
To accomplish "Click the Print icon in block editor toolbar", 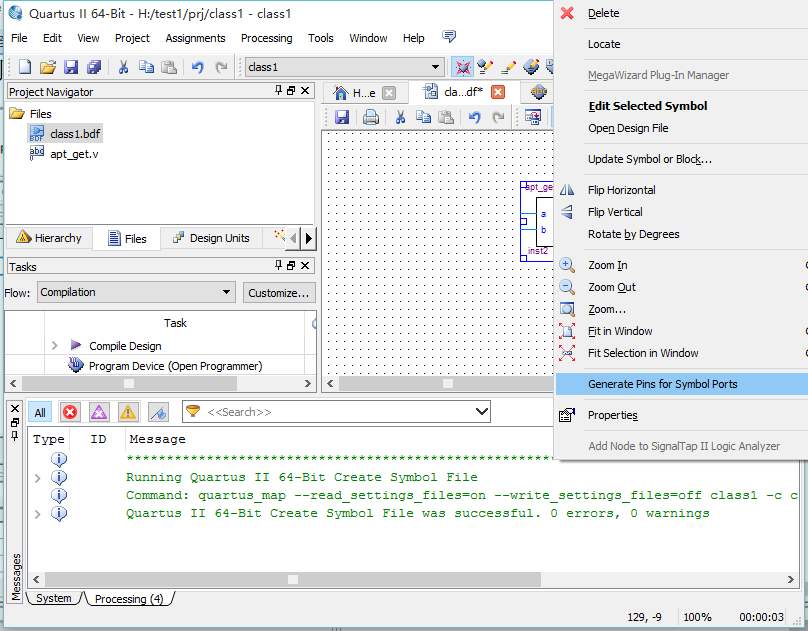I will pos(371,117).
